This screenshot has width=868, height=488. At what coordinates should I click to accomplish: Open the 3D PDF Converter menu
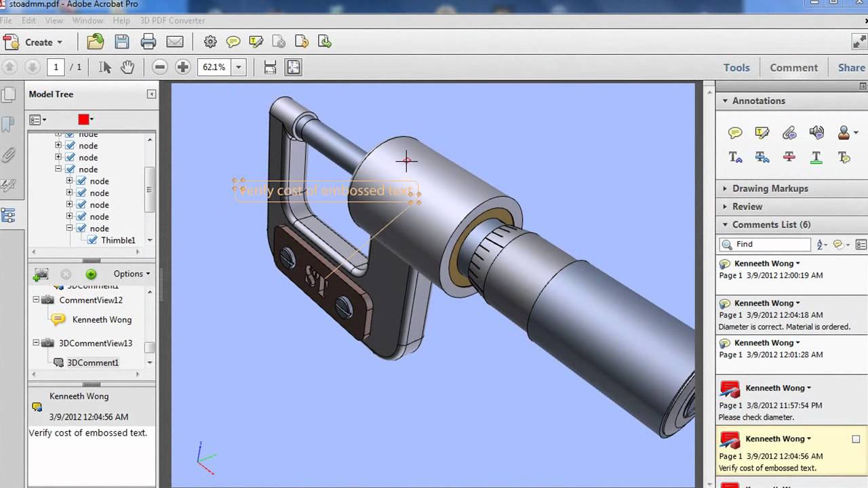[x=172, y=20]
